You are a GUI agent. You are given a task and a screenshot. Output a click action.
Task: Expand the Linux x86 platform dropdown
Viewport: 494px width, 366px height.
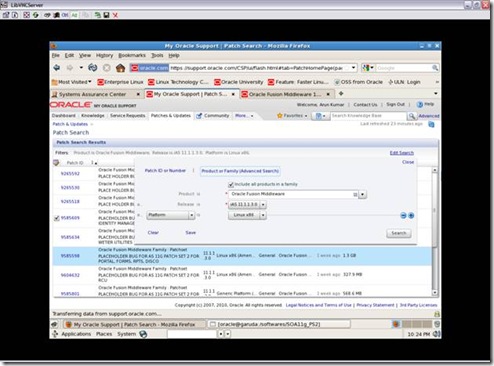pos(263,215)
